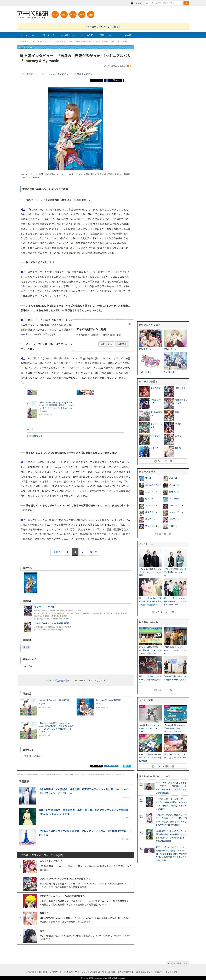Click the シリーズ一覧 button
206x980 pixels.
[163, 461]
